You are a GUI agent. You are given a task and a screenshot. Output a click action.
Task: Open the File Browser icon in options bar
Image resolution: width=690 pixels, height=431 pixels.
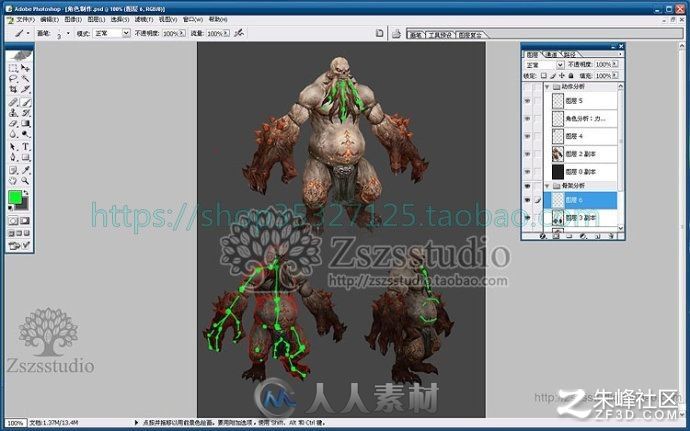tap(396, 33)
